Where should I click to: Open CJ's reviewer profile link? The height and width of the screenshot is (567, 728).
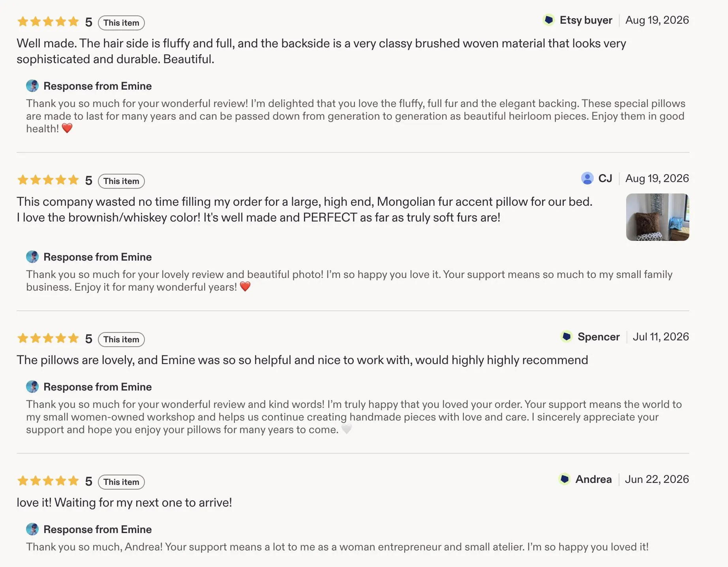[605, 178]
